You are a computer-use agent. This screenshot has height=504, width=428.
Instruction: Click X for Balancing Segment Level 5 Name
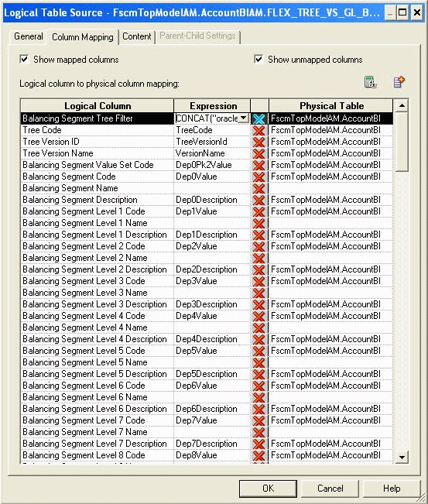(x=259, y=362)
